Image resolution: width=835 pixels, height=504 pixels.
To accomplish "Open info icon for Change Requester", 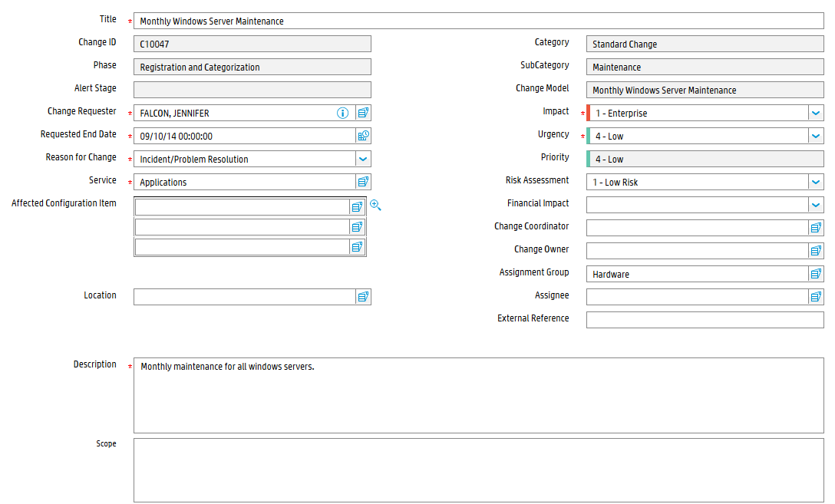I will 342,113.
